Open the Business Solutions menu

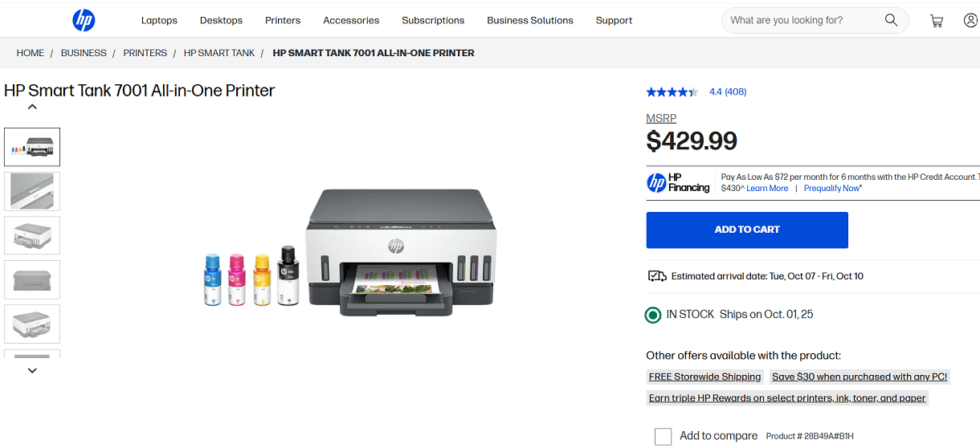pyautogui.click(x=530, y=20)
